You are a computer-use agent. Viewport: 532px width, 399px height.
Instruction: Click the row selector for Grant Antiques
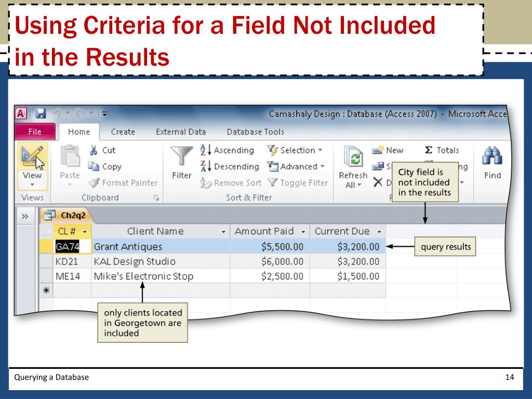pos(46,246)
